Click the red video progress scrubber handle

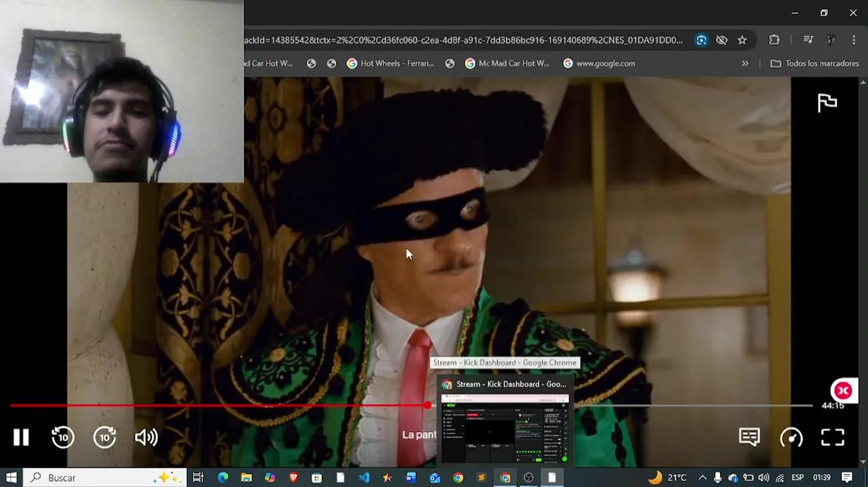428,405
